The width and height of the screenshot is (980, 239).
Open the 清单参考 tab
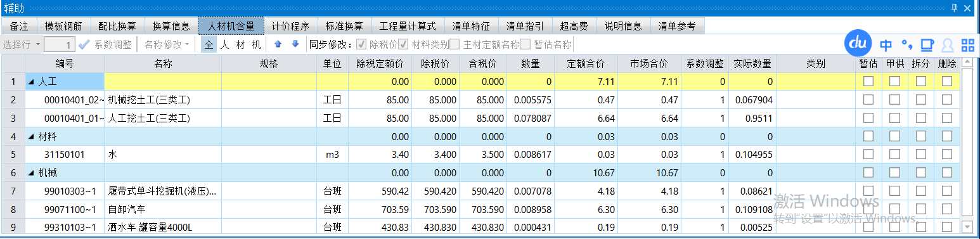coord(677,26)
